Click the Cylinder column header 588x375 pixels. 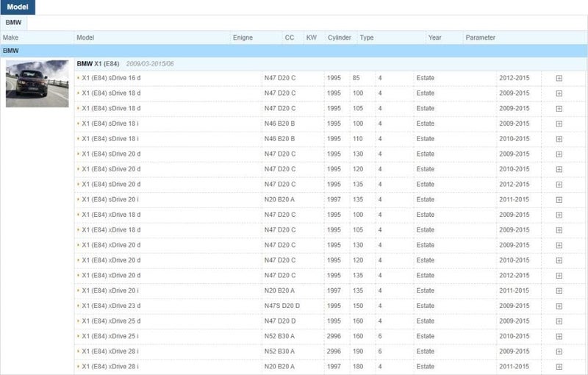click(339, 37)
